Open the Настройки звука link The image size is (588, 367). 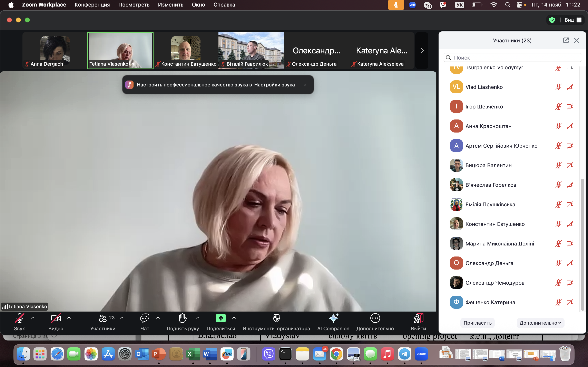click(x=274, y=85)
